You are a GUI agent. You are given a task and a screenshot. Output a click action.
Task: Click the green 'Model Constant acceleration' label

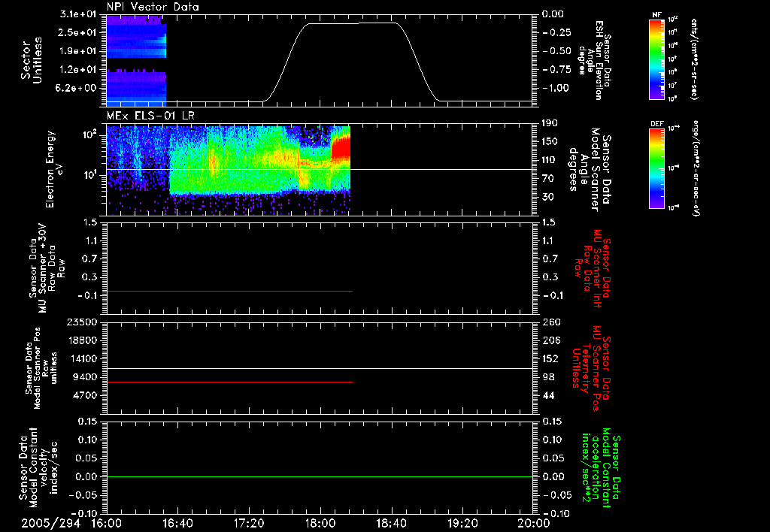coord(601,467)
